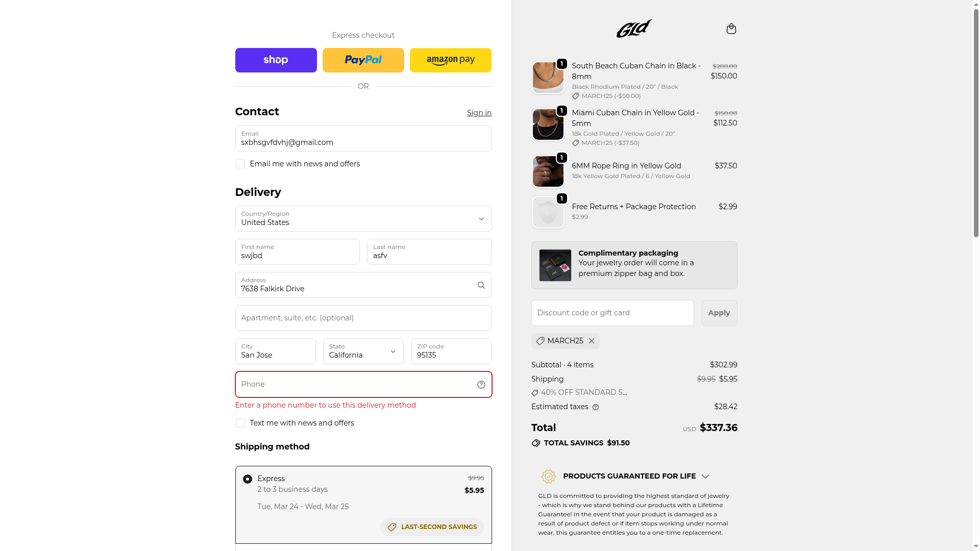Select the Express shipping radio button

(x=248, y=479)
